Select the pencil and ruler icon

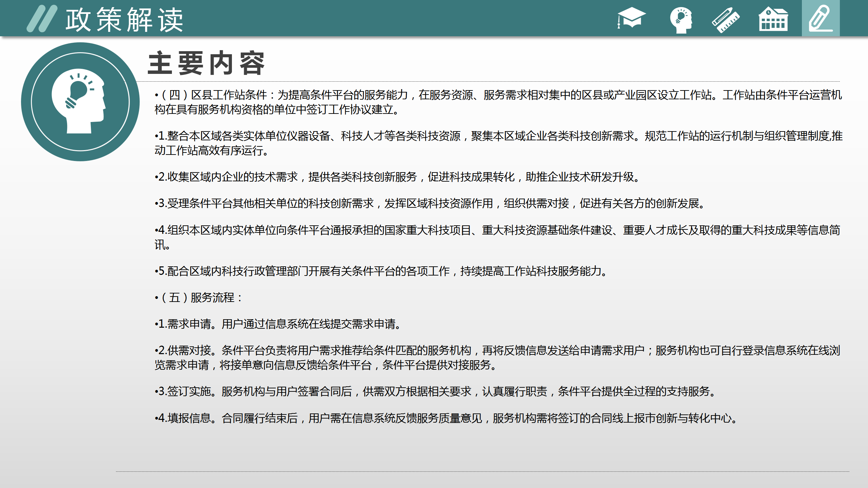726,20
